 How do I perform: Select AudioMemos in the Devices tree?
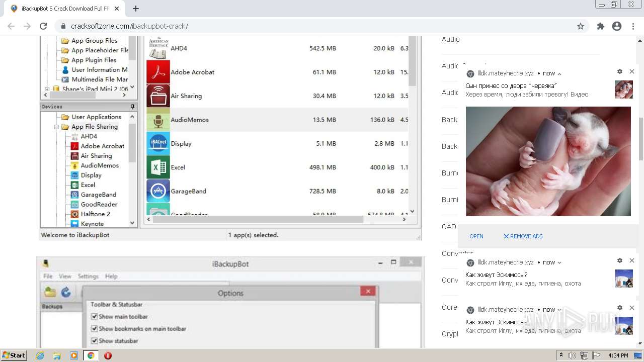click(100, 165)
